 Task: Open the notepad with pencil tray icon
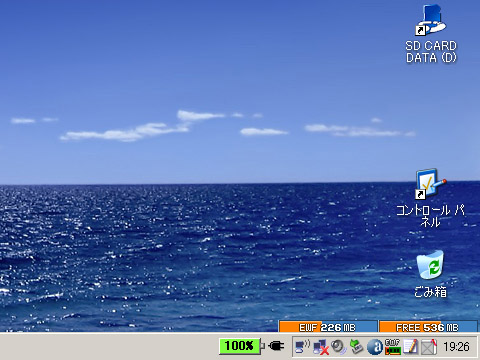tap(411, 347)
